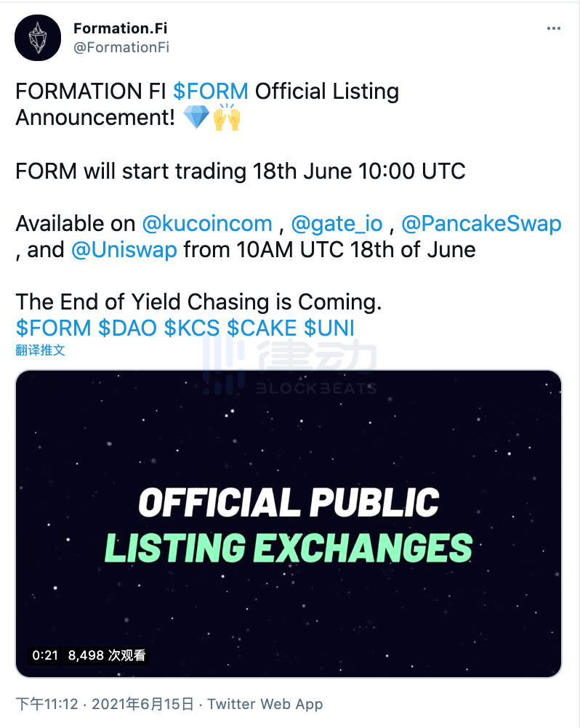Click the Formation.Fi display name

point(120,28)
